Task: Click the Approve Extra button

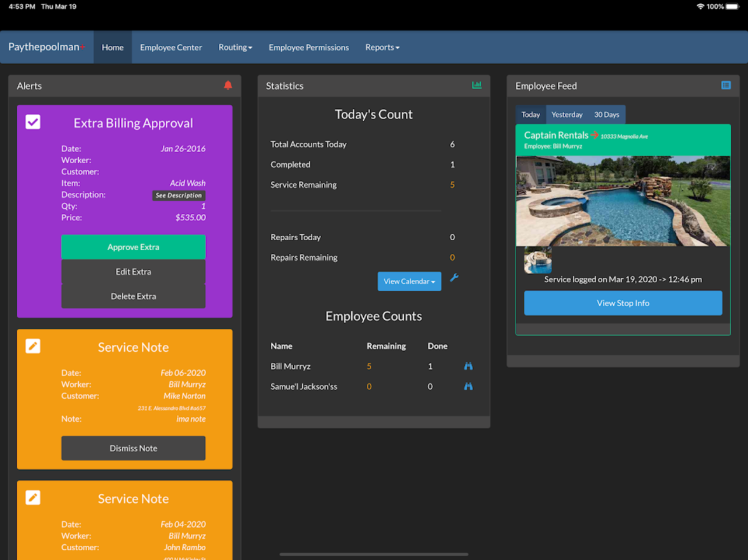Action: [133, 247]
